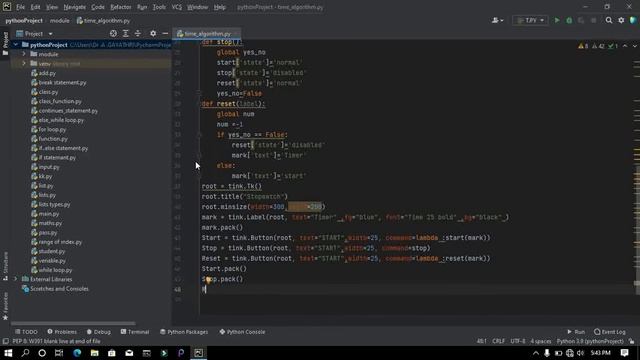Click the intention lightbulb in gutter
This screenshot has height=360, width=640.
pos(208,280)
